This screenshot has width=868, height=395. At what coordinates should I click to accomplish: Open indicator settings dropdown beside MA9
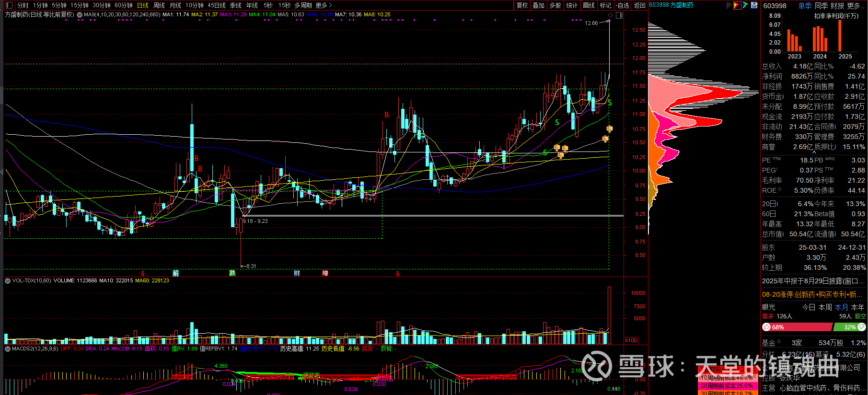(80, 15)
